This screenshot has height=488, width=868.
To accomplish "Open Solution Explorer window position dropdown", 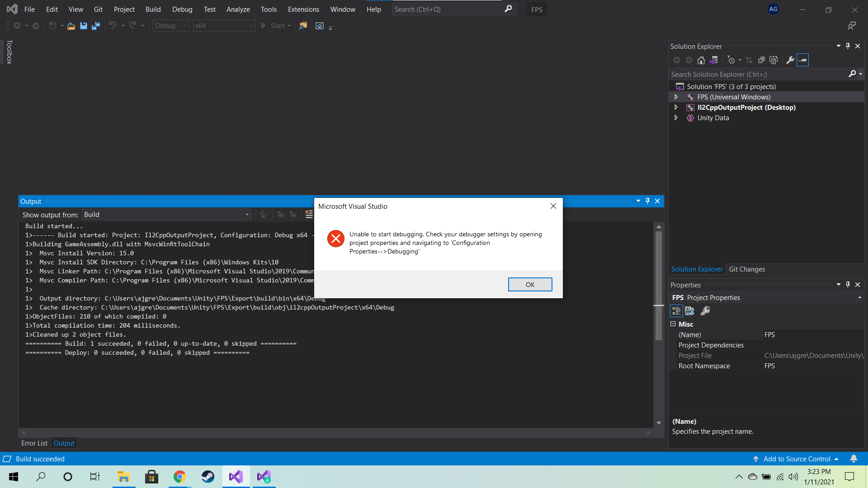I will click(x=838, y=46).
